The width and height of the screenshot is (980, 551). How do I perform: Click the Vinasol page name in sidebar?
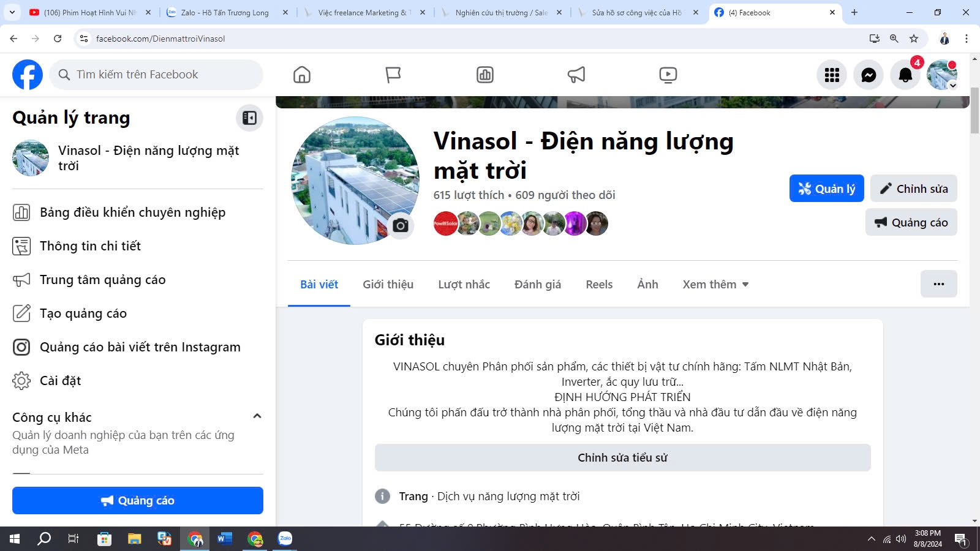coord(148,158)
